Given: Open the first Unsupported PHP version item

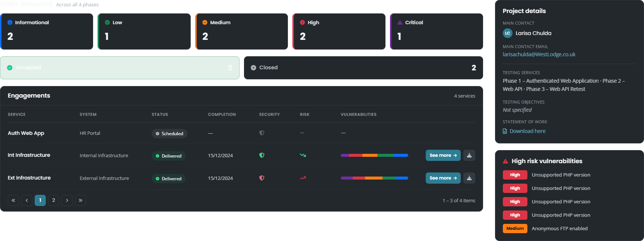Looking at the screenshot, I should (561, 175).
